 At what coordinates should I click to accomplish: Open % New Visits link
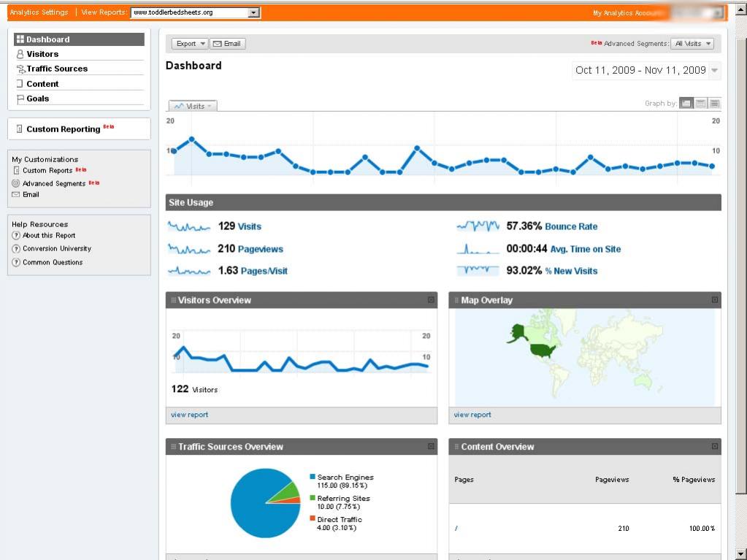pos(571,271)
